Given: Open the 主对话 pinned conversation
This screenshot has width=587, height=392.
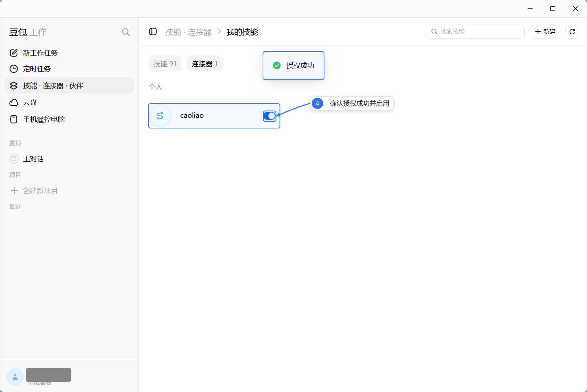Looking at the screenshot, I should (x=69, y=159).
